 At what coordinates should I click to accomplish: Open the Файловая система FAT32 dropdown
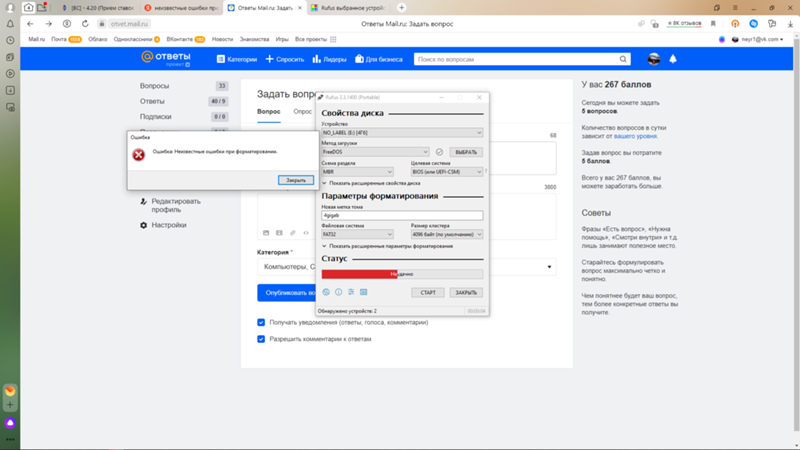[357, 235]
